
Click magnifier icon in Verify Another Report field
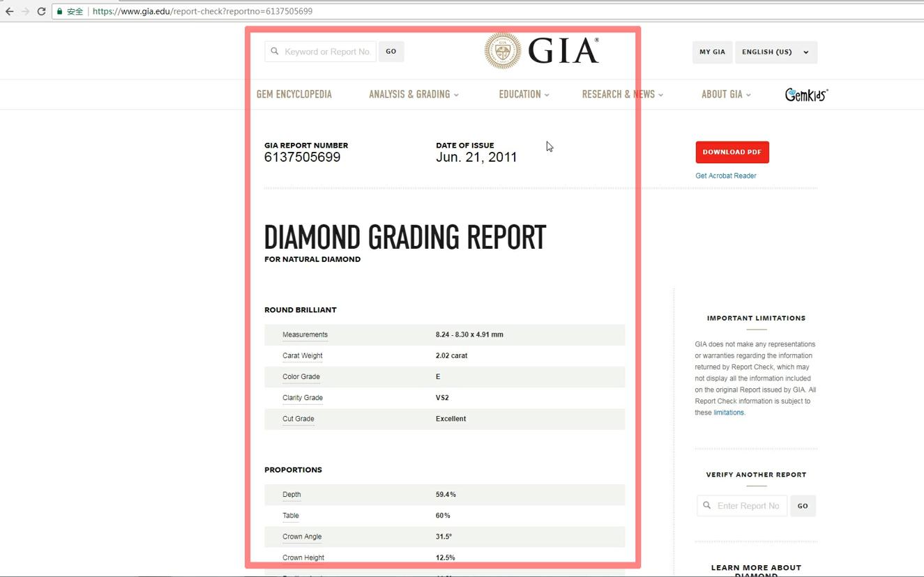point(707,505)
